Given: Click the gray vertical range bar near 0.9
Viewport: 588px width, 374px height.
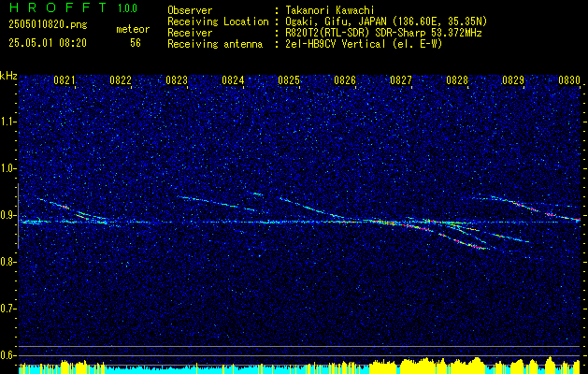Looking at the screenshot, I should pyautogui.click(x=18, y=216).
